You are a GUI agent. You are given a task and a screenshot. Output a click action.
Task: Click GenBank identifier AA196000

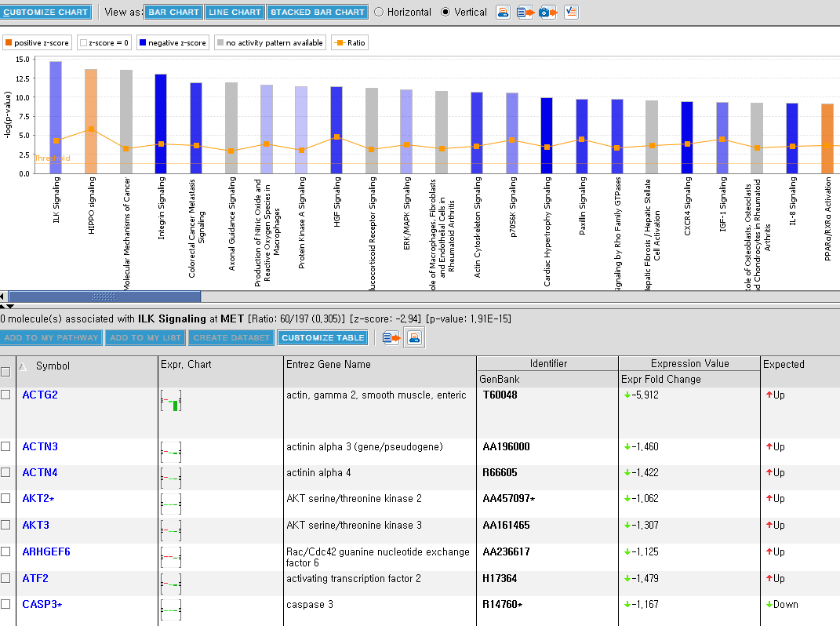click(506, 447)
